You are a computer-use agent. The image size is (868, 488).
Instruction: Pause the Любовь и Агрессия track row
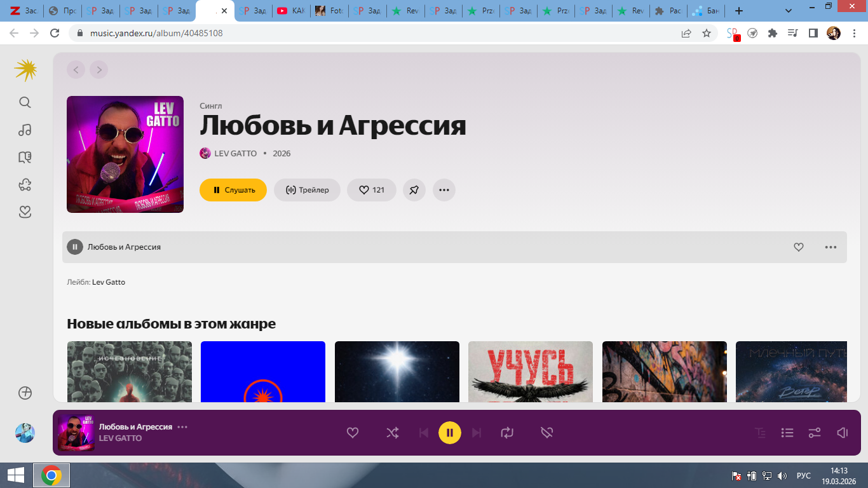75,247
